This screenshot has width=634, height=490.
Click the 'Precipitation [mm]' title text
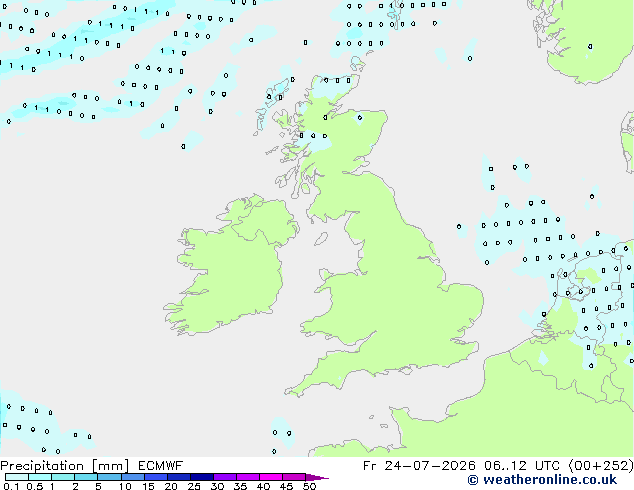coord(64,466)
